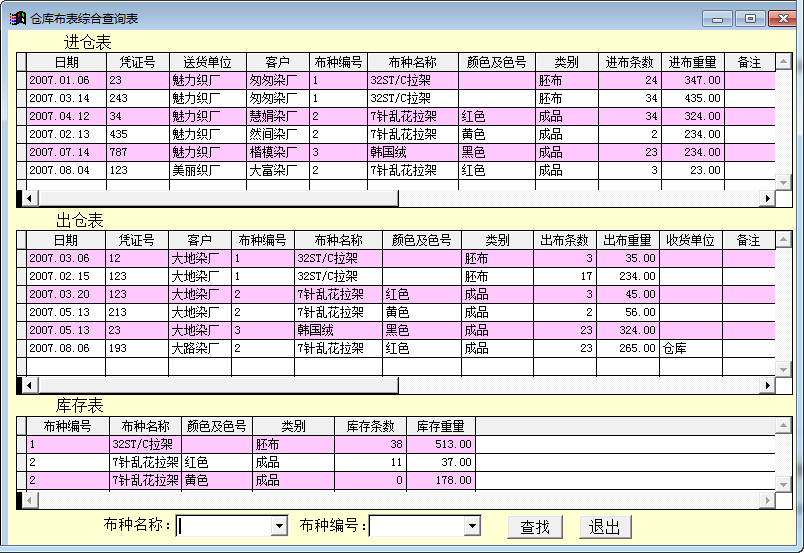
Task: Click down arrow of 进仓表 vertical scrollbar
Action: coord(783,182)
